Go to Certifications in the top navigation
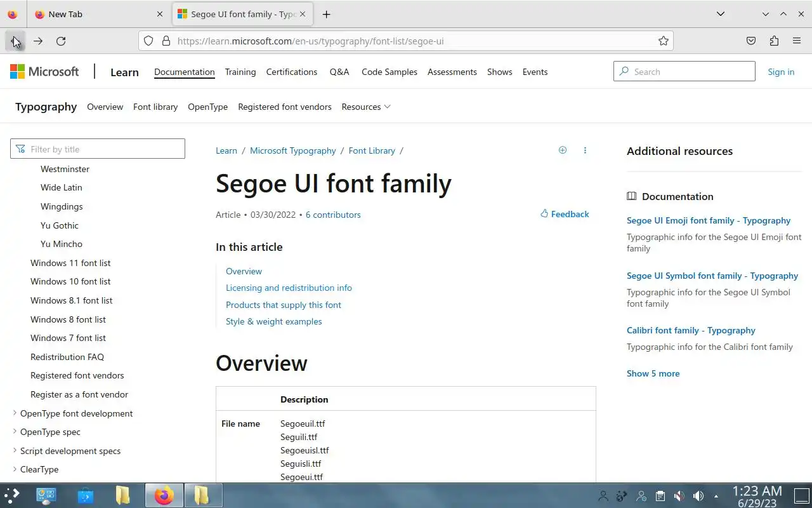812x508 pixels. [x=292, y=72]
